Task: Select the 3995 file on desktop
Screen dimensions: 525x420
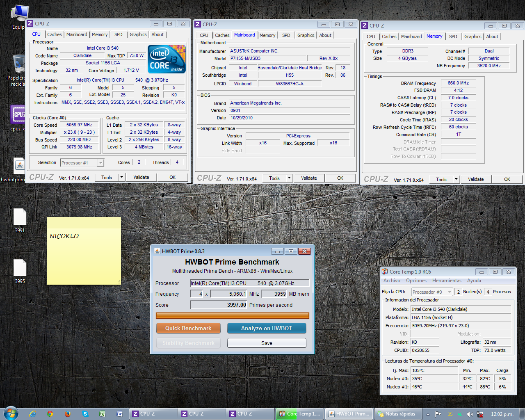Action: coord(20,271)
